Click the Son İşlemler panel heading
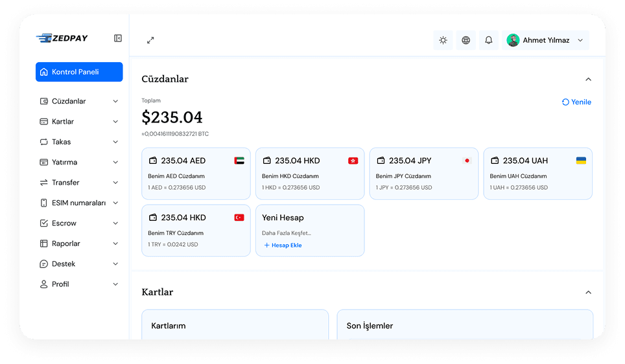 tap(370, 326)
